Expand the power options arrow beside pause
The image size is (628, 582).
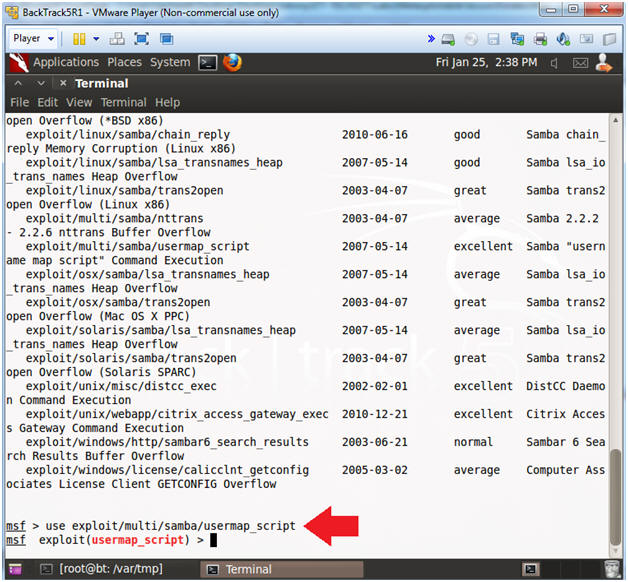point(96,39)
